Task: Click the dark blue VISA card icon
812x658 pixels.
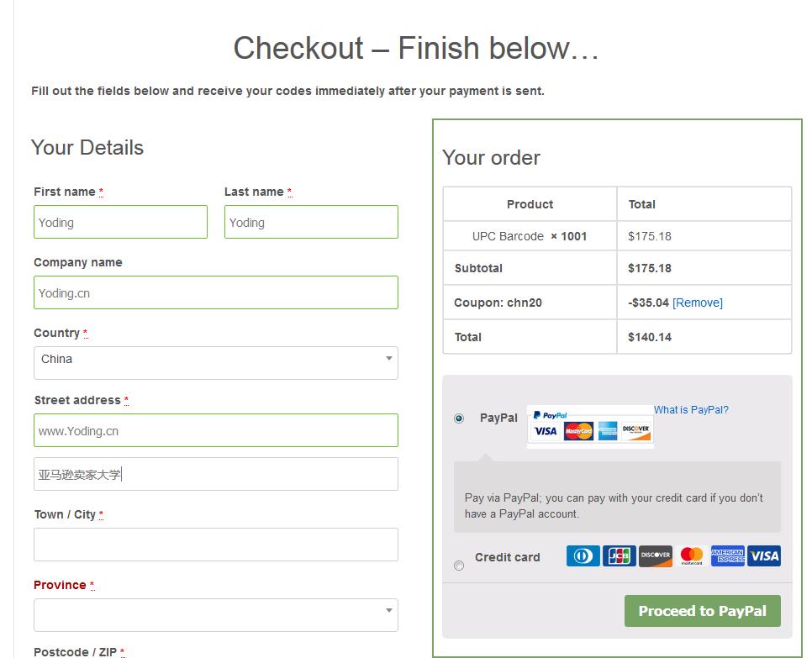Action: point(764,555)
